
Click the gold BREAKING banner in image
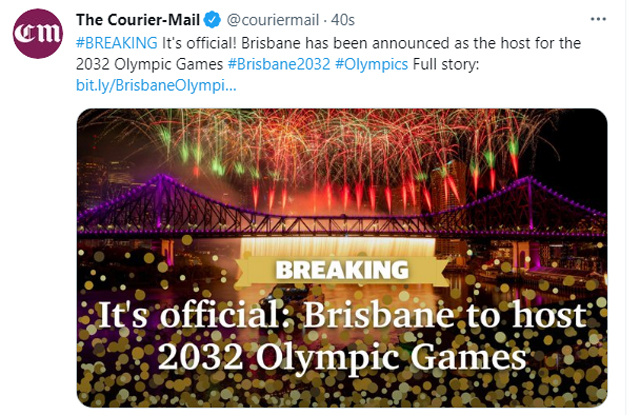tap(342, 270)
